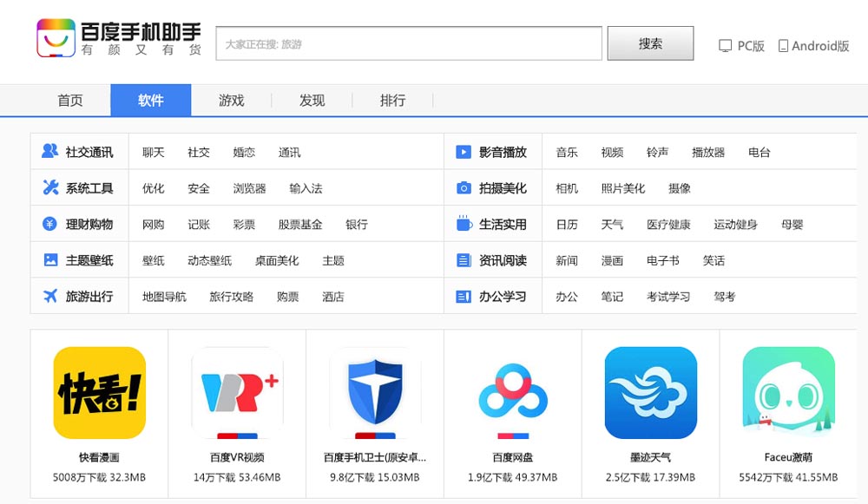Open the 快看漫画 app icon
Image resolution: width=868 pixels, height=504 pixels.
click(99, 393)
